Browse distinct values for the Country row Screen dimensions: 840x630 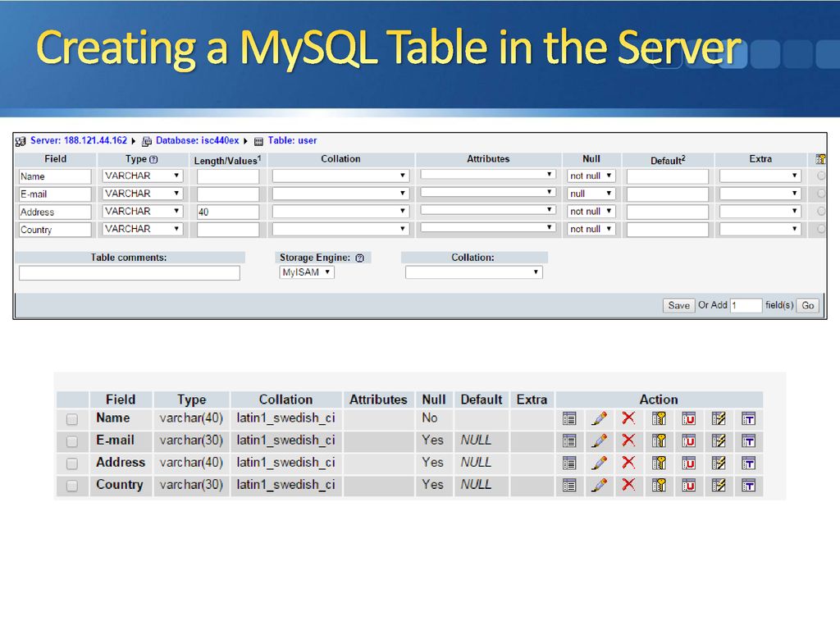[x=569, y=486]
